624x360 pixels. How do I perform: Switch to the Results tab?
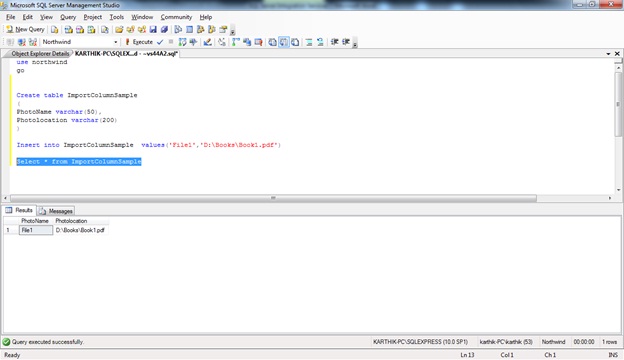[x=19, y=210]
